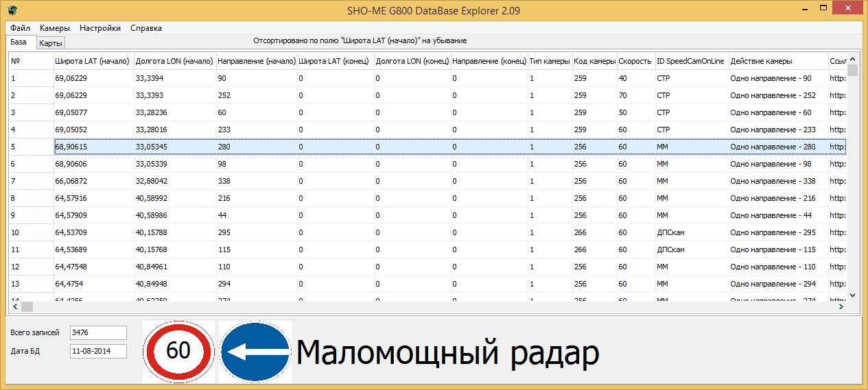Select latitude cell 69,05052
Image resolution: width=868 pixels, height=390 pixels.
(x=94, y=130)
